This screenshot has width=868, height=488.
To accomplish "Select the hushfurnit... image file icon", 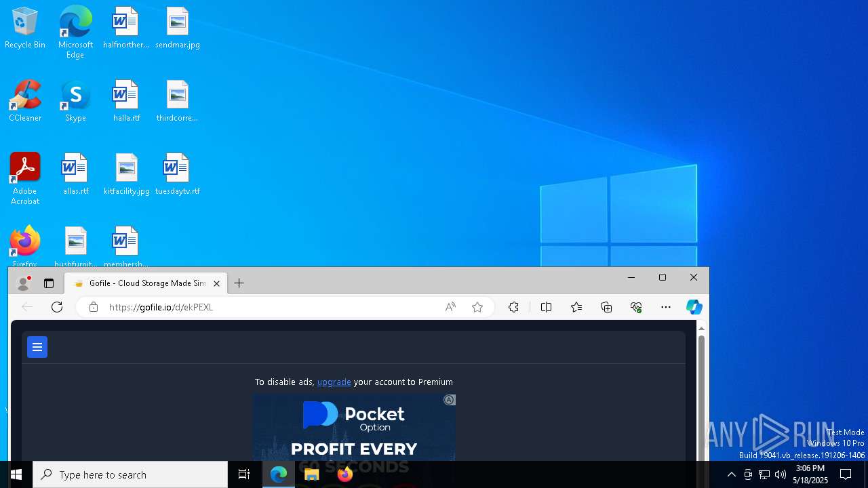I will 75,247.
